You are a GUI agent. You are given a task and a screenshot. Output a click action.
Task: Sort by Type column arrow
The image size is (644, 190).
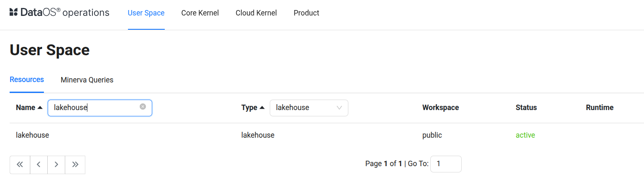[262, 108]
